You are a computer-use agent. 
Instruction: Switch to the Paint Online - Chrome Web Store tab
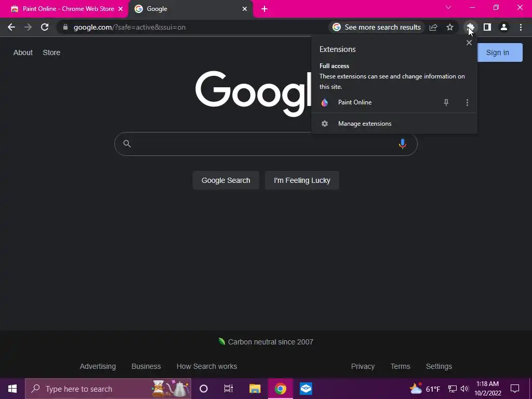(x=64, y=9)
